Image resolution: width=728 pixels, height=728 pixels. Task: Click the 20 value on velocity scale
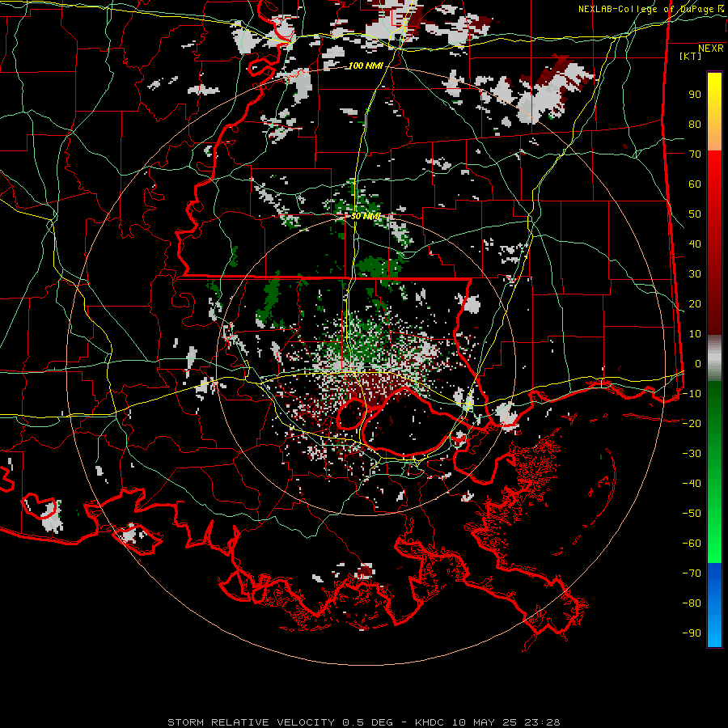pyautogui.click(x=695, y=304)
